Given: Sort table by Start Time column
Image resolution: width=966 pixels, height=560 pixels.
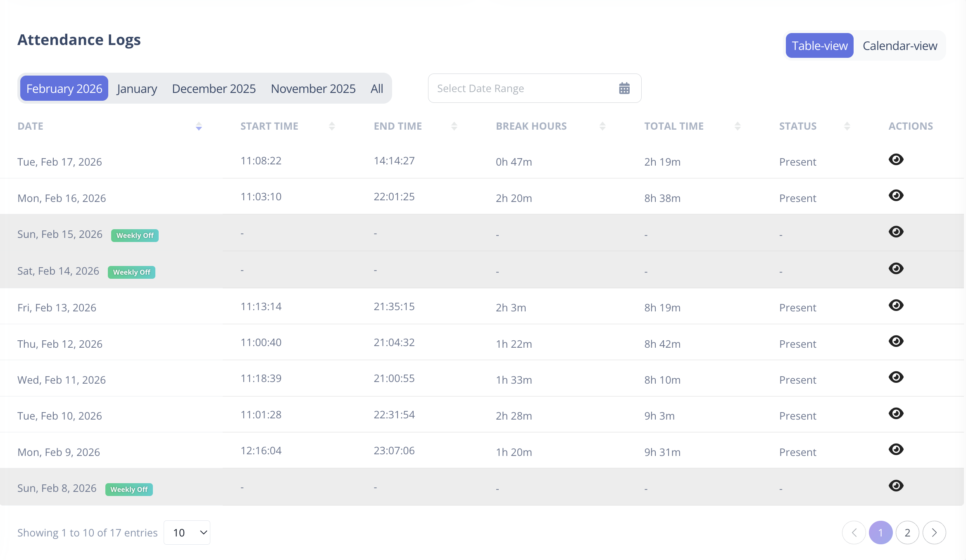Looking at the screenshot, I should [332, 126].
